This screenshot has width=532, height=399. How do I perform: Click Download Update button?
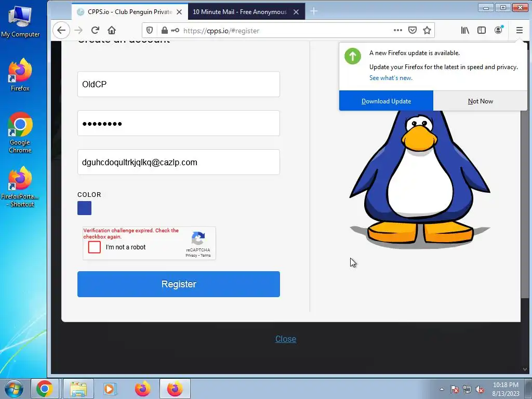click(386, 101)
